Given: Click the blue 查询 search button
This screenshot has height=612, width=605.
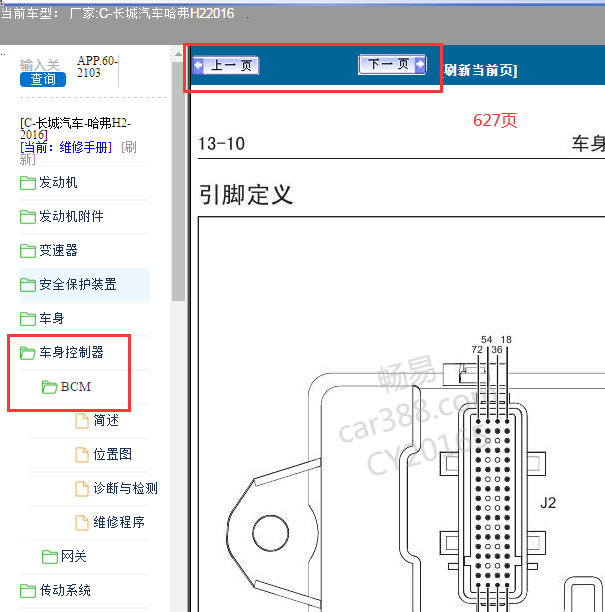Looking at the screenshot, I should click(43, 79).
